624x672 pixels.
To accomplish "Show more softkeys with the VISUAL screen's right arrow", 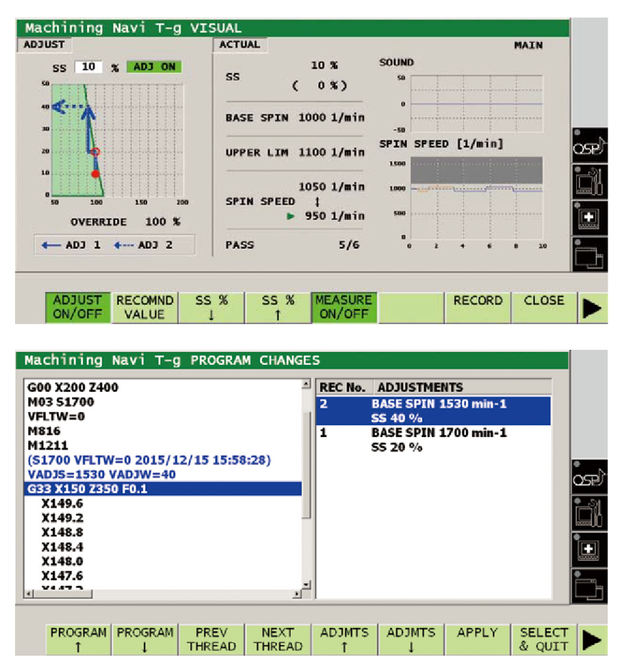I will click(x=593, y=308).
